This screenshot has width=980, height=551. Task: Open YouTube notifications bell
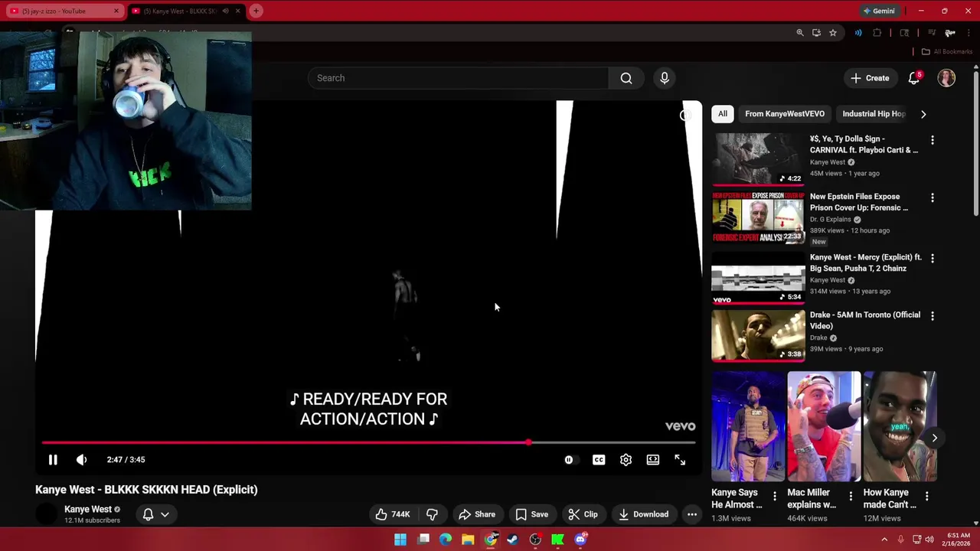pos(913,78)
